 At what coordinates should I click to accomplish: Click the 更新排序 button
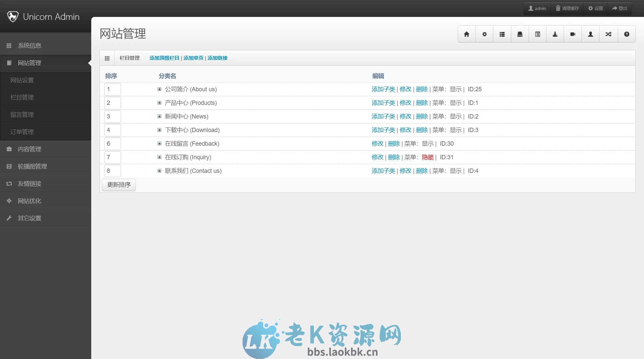(118, 184)
